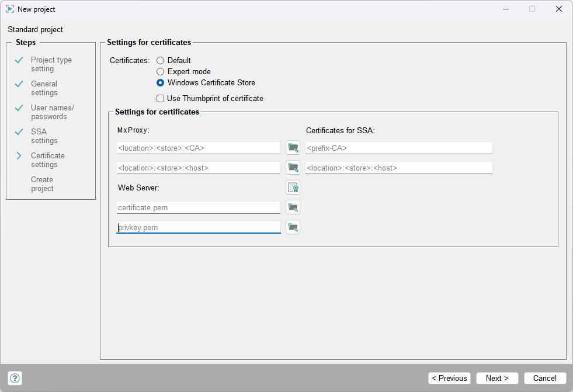Click the MxProxy CA location input field
Viewport: 573px width, 392px height.
click(x=199, y=148)
